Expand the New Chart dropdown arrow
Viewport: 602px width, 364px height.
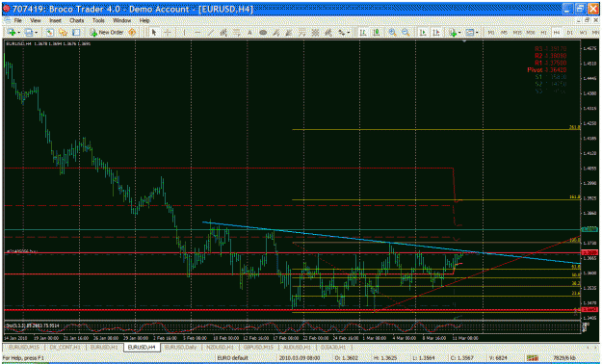[x=18, y=33]
